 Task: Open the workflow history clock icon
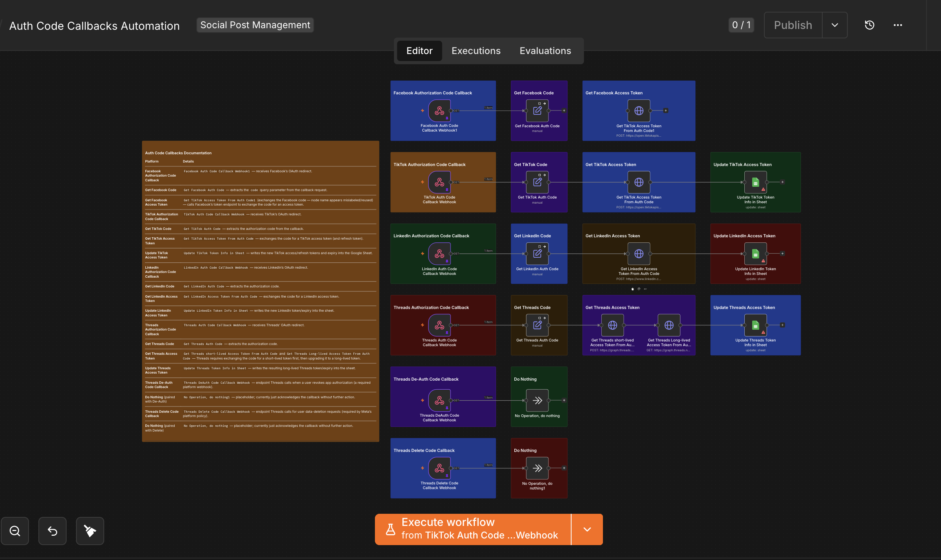[x=869, y=25]
